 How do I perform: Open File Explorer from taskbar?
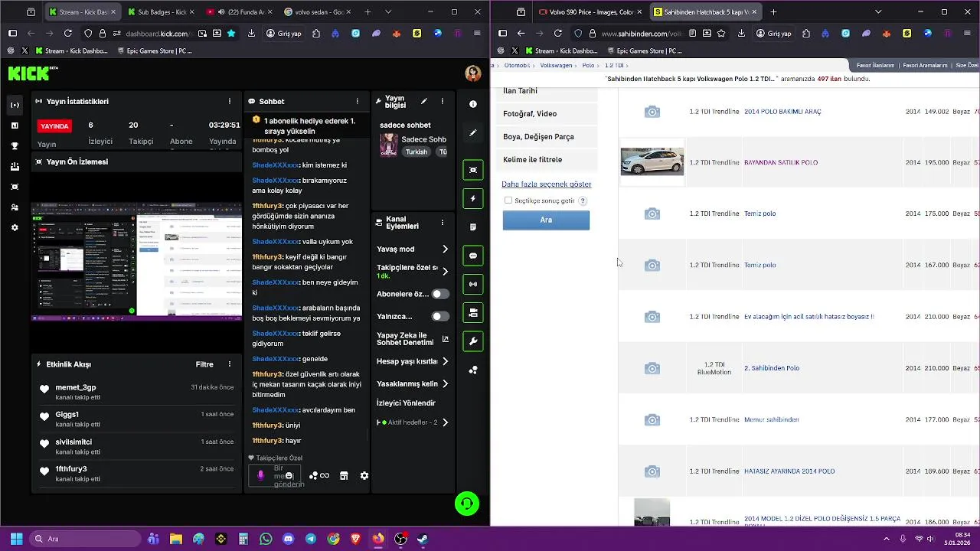tap(175, 539)
